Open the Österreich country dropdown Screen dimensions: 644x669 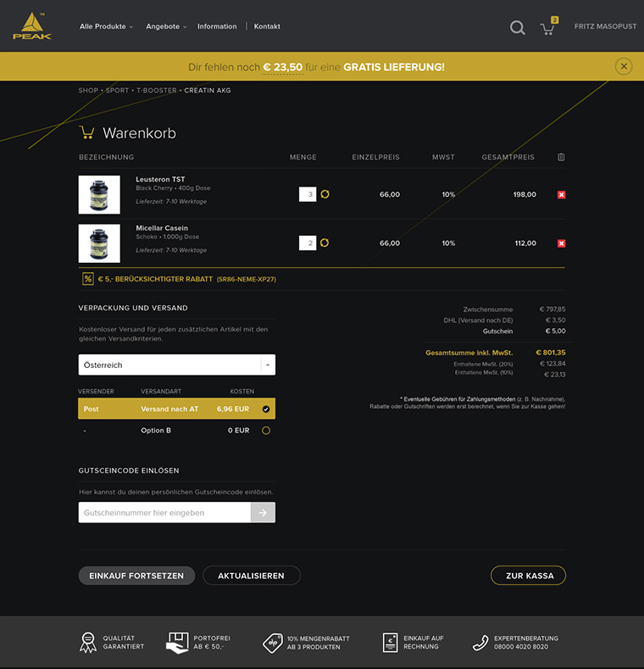tap(176, 365)
